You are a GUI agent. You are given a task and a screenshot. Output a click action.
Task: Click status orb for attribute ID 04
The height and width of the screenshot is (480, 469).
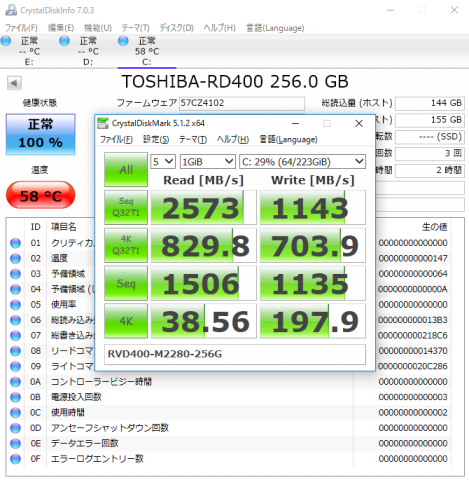15,289
